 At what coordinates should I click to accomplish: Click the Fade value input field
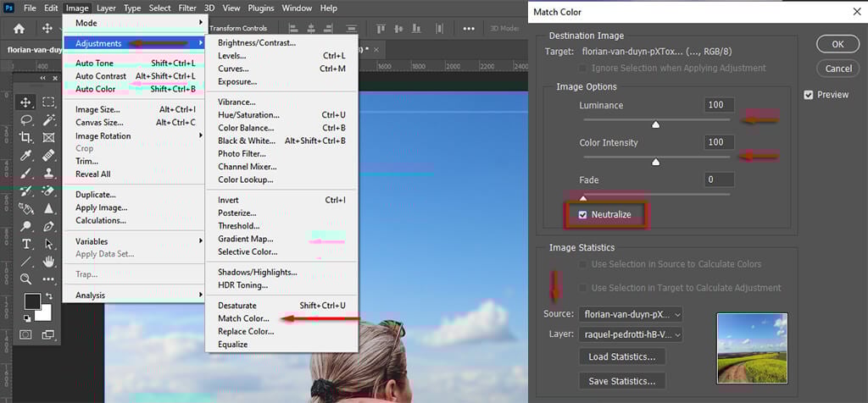coord(719,179)
